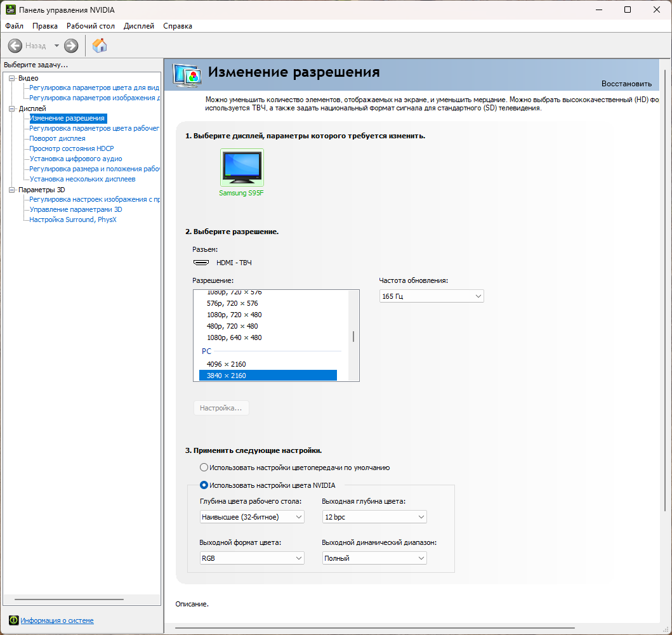Image resolution: width=672 pixels, height=635 pixels.
Task: Click the Изменение разрешения header icon
Action: pos(187,75)
